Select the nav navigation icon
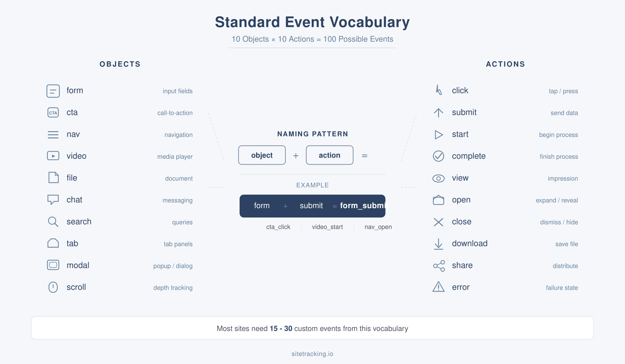This screenshot has height=364, width=625. [53, 134]
